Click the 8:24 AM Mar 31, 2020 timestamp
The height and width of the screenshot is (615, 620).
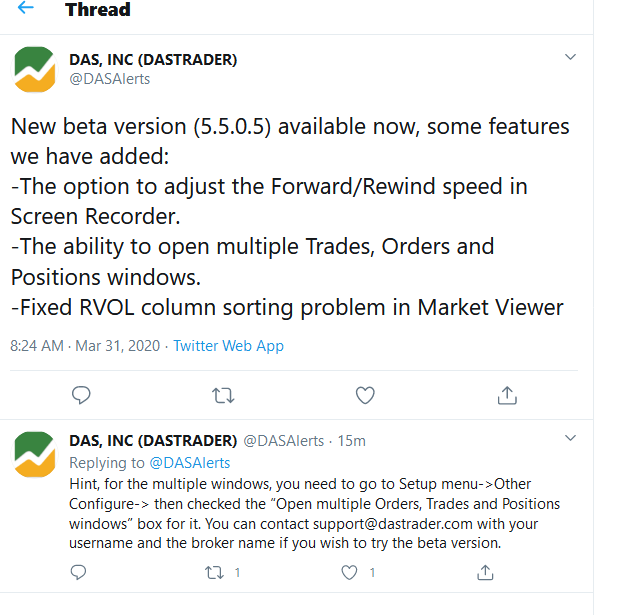[x=85, y=346]
